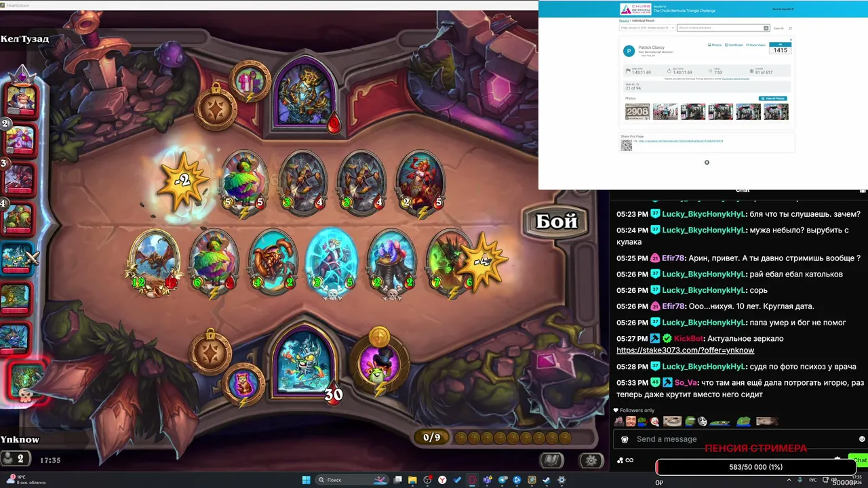Click the plus icon in participant field
The height and width of the screenshot is (488, 868).
click(x=766, y=28)
